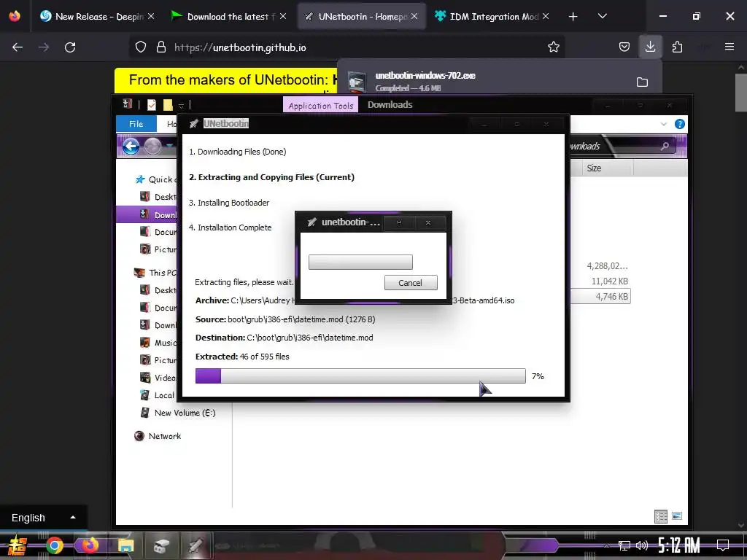This screenshot has width=747, height=560.
Task: Switch Explorer to large icons view
Action: click(677, 516)
